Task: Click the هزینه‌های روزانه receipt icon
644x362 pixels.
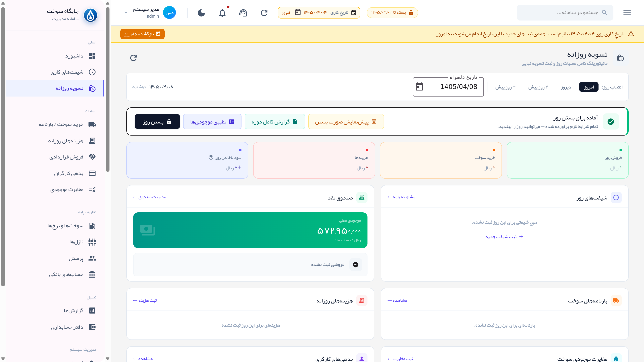Action: [x=361, y=300]
